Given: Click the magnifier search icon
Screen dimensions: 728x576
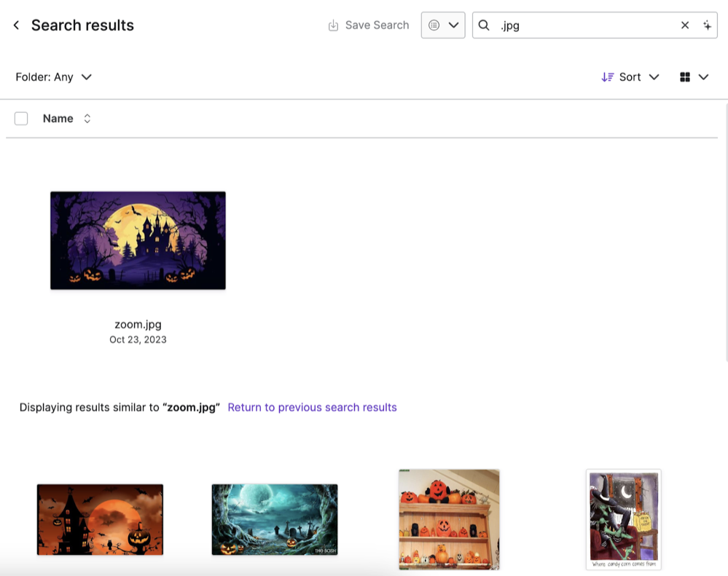Looking at the screenshot, I should point(484,25).
